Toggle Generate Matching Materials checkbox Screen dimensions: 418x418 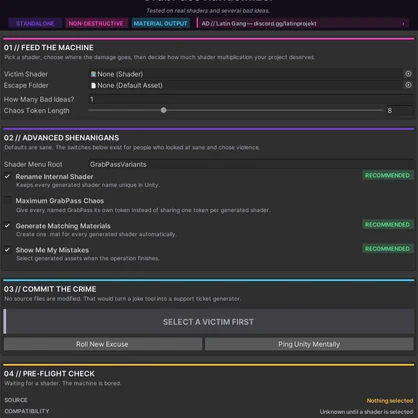tap(7, 225)
